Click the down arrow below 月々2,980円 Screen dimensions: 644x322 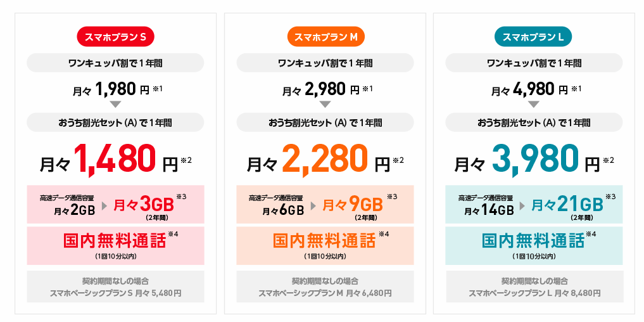(x=325, y=105)
